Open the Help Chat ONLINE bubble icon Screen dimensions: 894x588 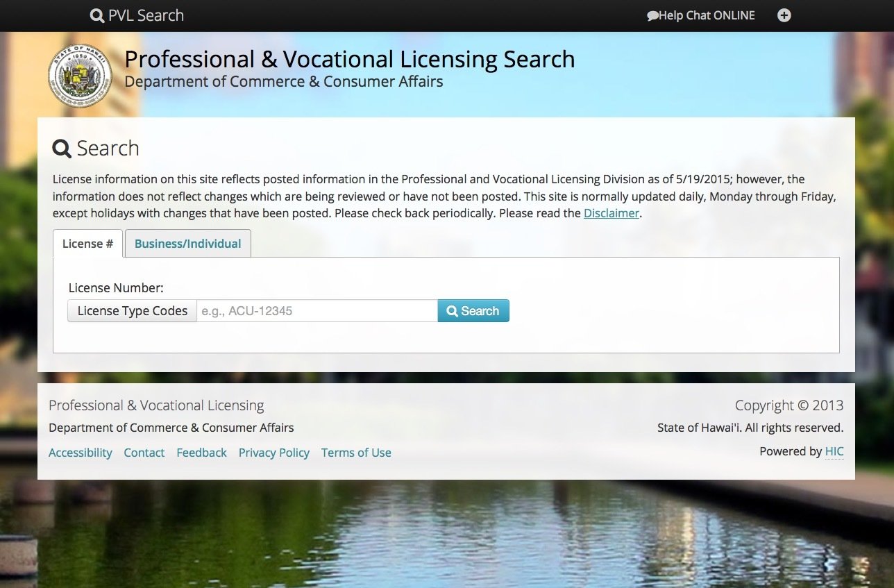point(652,16)
